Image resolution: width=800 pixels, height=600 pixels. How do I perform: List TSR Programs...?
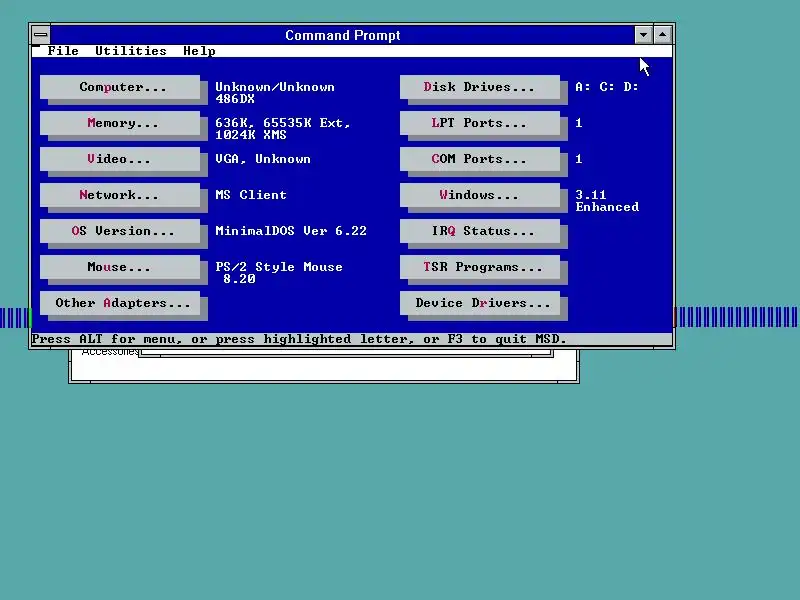pyautogui.click(x=480, y=267)
